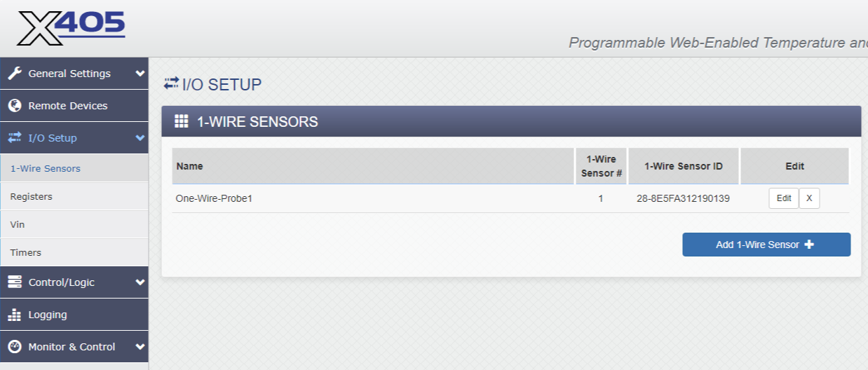Click the gauge icon beside Monitor & Control
868x370 pixels.
(x=15, y=347)
